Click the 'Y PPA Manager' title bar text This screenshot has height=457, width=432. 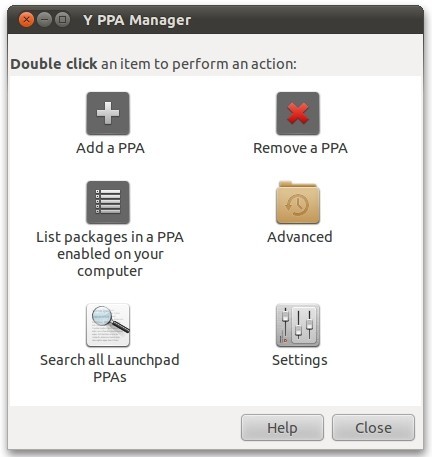pyautogui.click(x=137, y=20)
